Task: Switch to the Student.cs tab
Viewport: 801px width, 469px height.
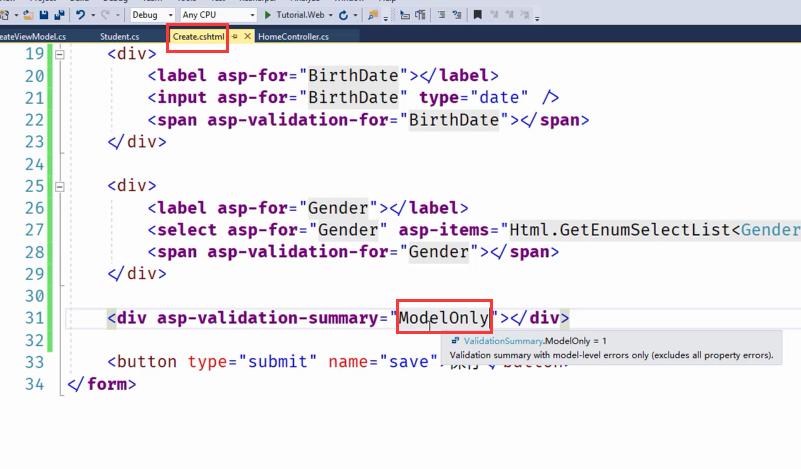Action: (120, 36)
